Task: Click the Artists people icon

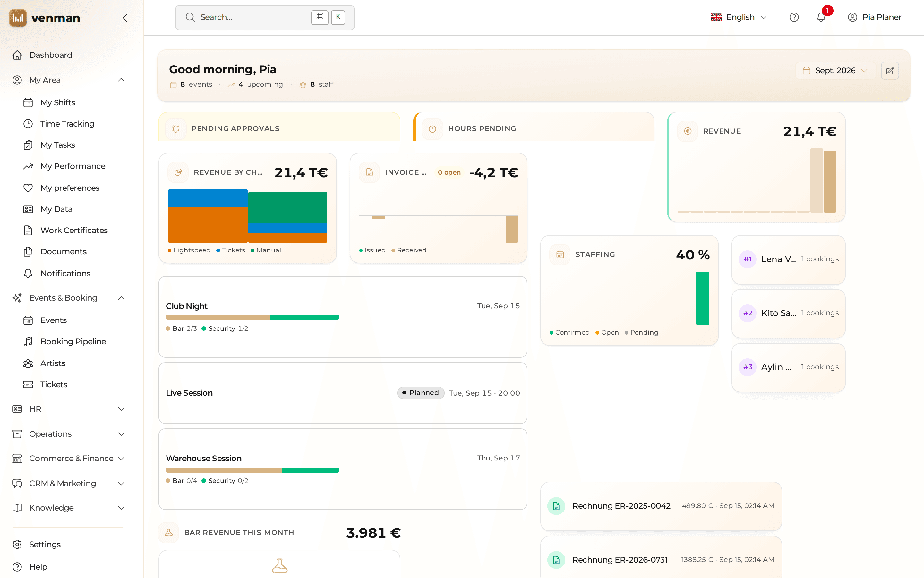Action: pyautogui.click(x=28, y=363)
